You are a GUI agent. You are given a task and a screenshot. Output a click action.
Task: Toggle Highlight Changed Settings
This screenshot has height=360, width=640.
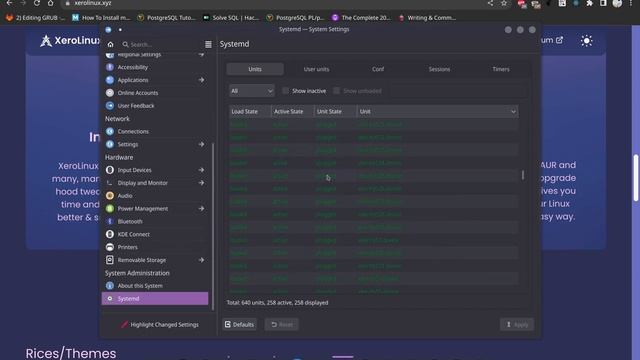[x=159, y=324]
